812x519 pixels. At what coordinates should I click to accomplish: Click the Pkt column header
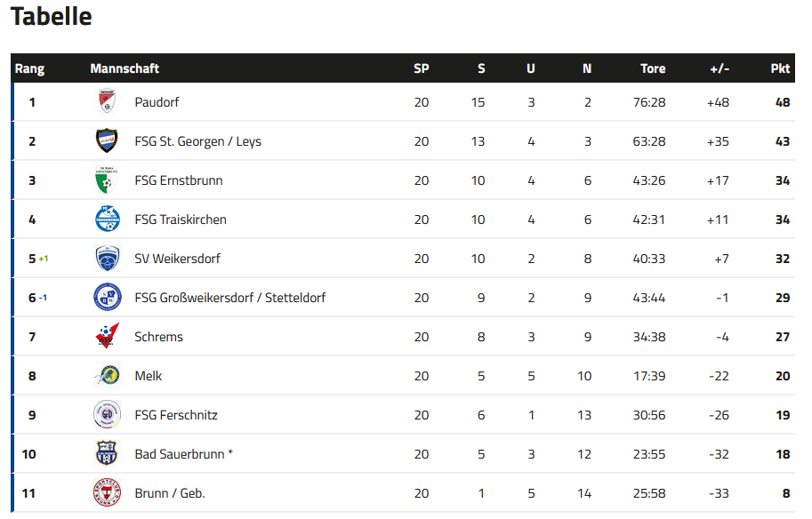tap(780, 68)
